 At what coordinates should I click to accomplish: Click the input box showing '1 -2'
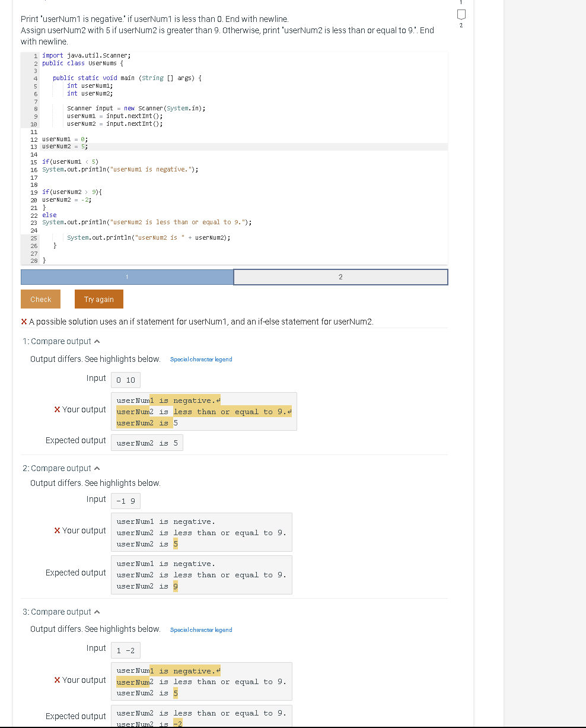[x=125, y=650]
